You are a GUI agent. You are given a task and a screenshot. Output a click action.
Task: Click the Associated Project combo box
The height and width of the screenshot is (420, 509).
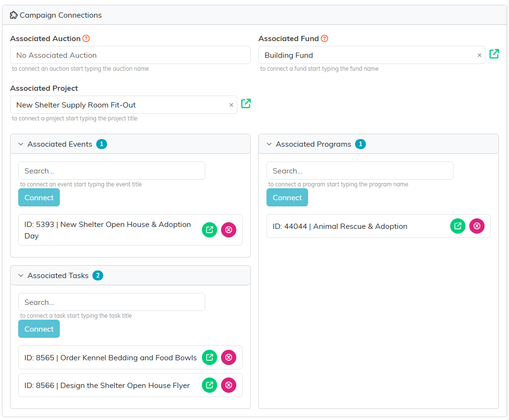123,105
